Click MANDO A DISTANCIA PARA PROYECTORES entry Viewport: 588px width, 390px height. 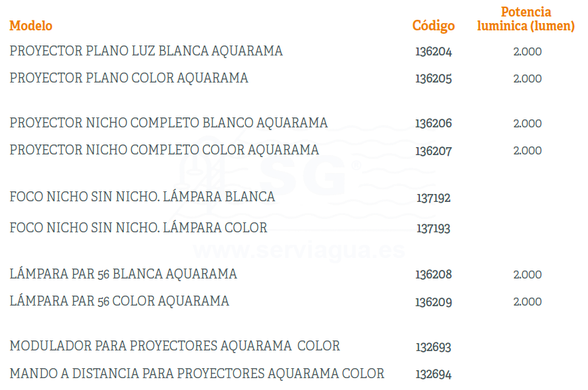pyautogui.click(x=196, y=374)
